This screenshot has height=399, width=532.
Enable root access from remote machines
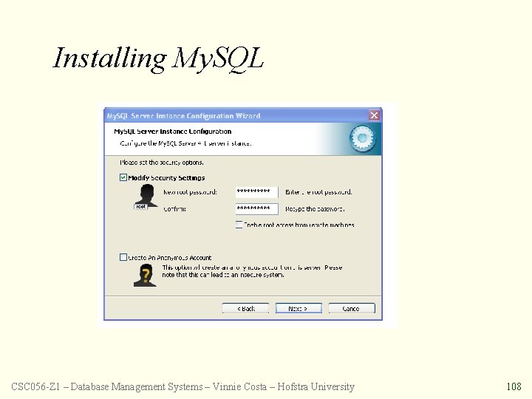pyautogui.click(x=239, y=225)
